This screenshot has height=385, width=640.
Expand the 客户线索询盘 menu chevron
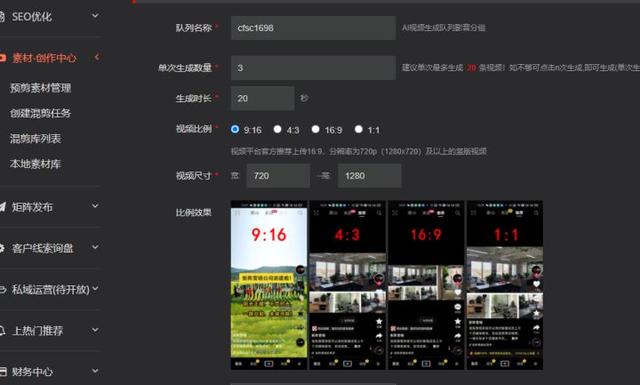coord(95,247)
